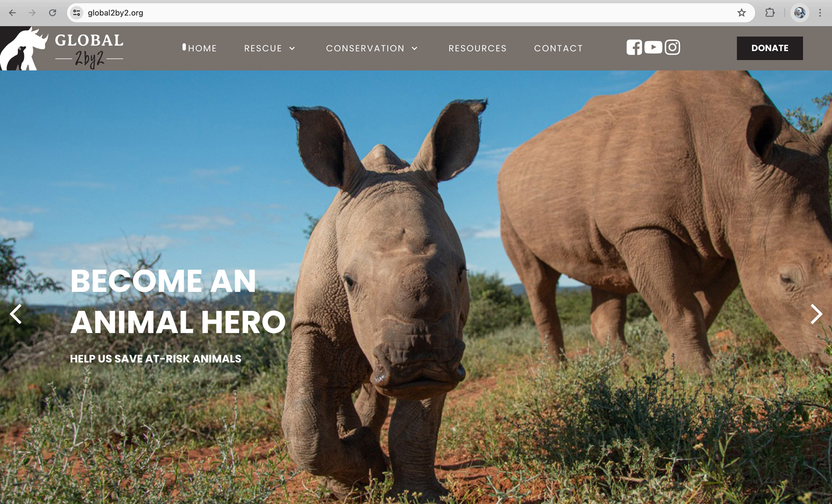View site information icon in address bar
832x504 pixels.
(x=77, y=13)
